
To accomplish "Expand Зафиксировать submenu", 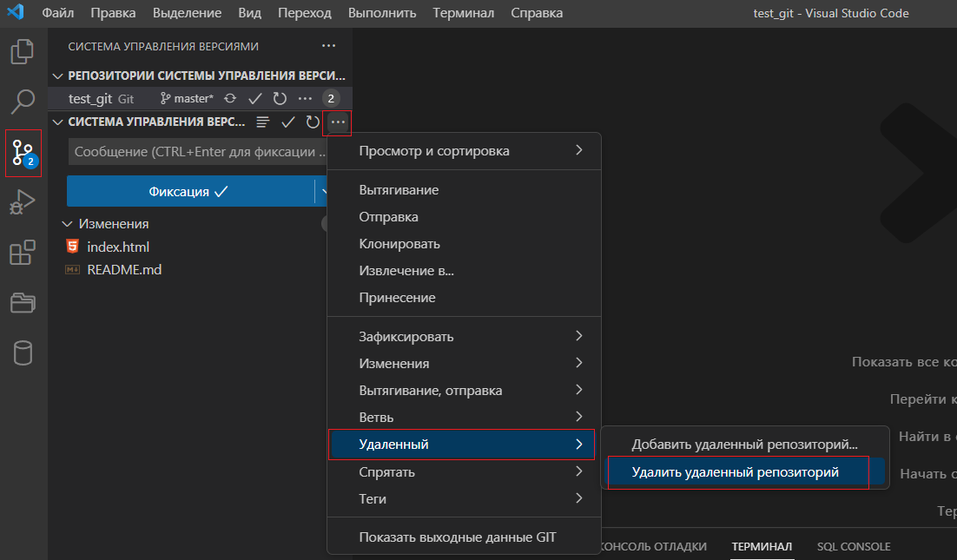I will point(465,336).
